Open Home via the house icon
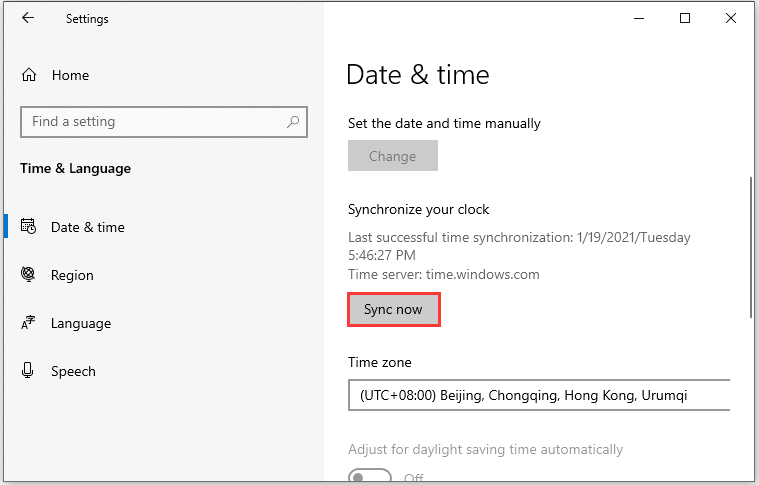The width and height of the screenshot is (759, 485). click(29, 75)
